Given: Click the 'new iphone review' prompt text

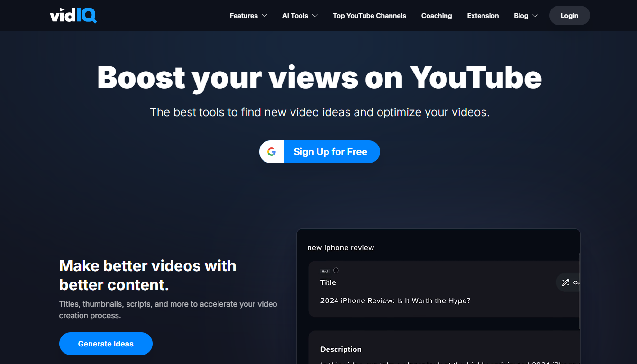Looking at the screenshot, I should (340, 247).
